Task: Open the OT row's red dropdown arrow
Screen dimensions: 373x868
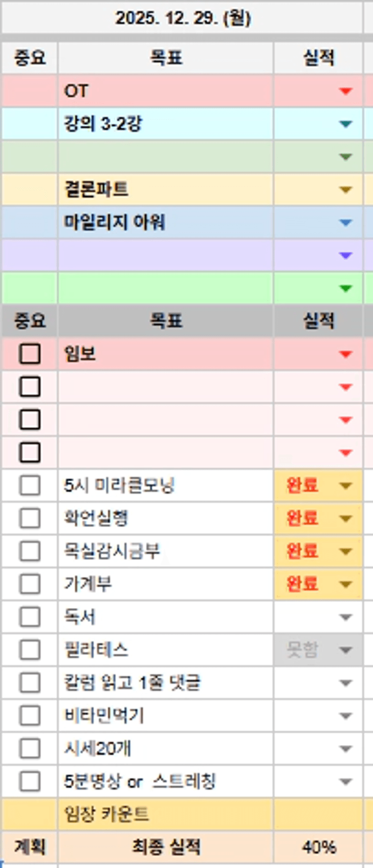Action: pyautogui.click(x=345, y=91)
